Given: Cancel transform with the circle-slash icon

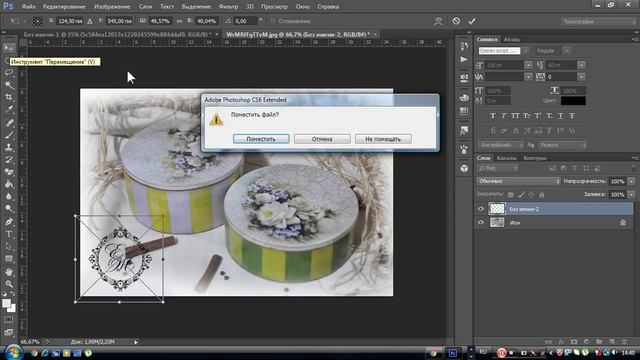Looking at the screenshot, I should click(456, 21).
